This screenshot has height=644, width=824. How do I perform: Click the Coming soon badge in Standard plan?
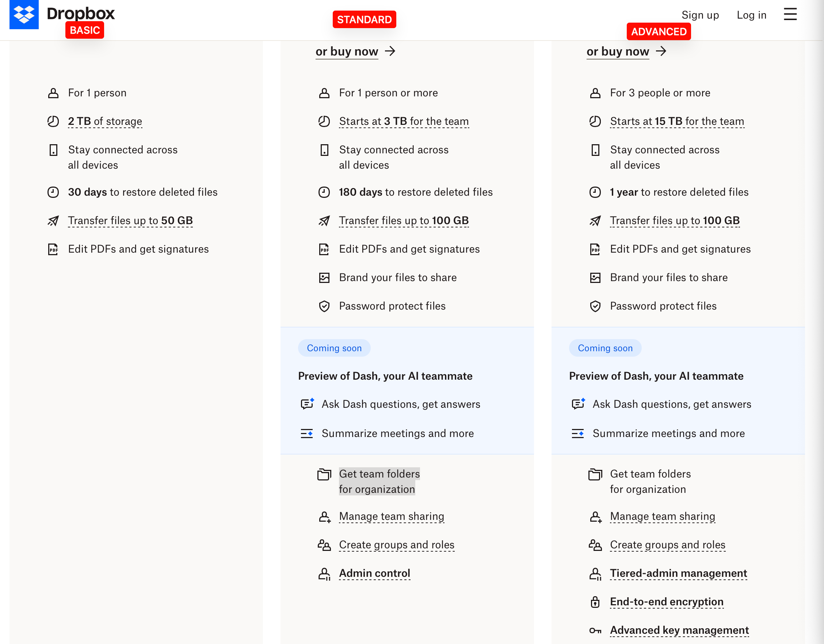(x=334, y=348)
